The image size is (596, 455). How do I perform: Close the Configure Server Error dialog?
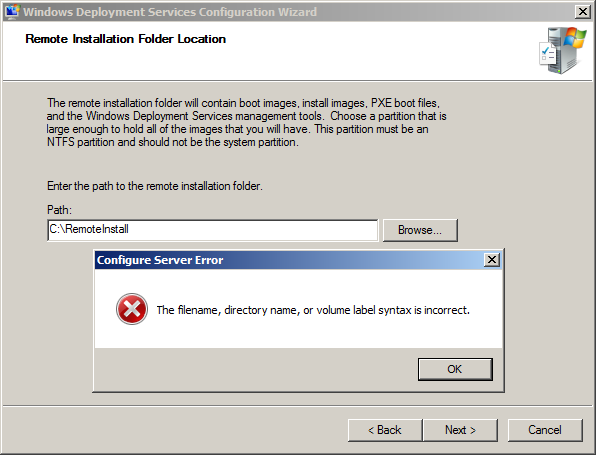(x=491, y=260)
